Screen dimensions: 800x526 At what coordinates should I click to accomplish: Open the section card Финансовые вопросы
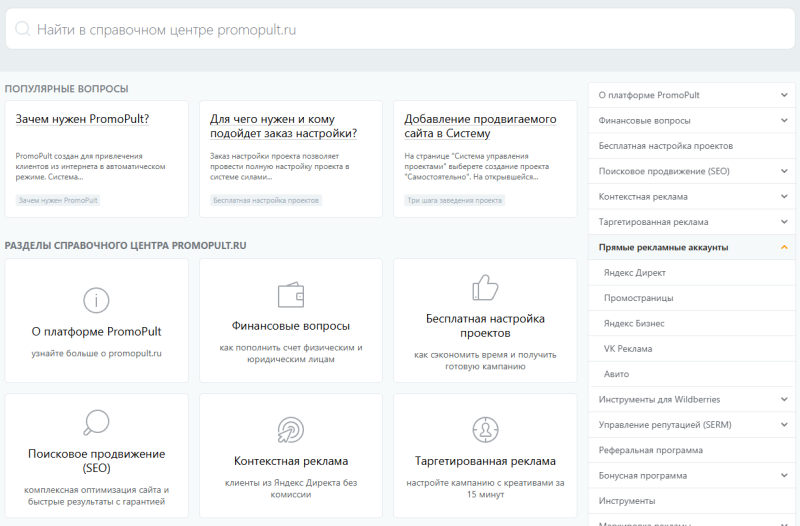coord(291,320)
